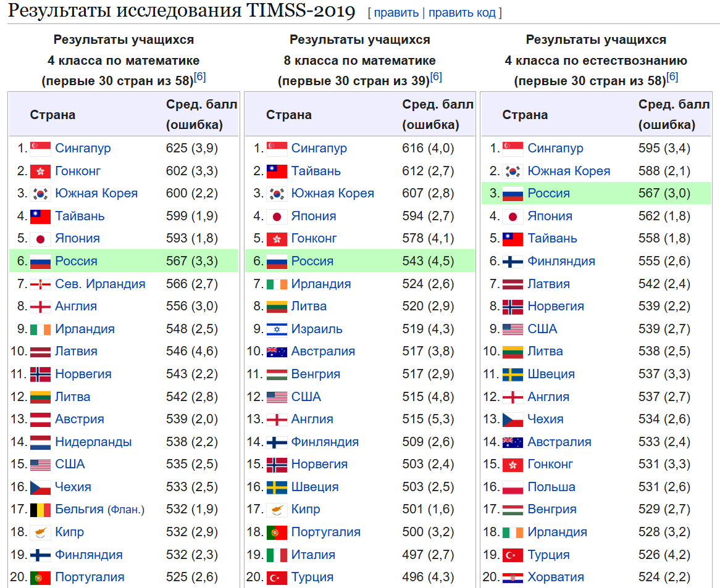720x588 pixels.
Task: Open 'Австрия' country link
Action: point(80,419)
